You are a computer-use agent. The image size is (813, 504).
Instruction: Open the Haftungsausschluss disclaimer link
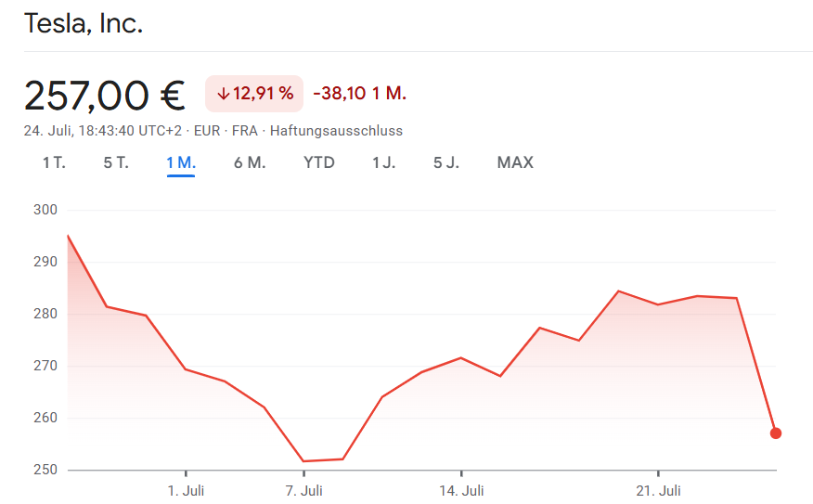336,131
